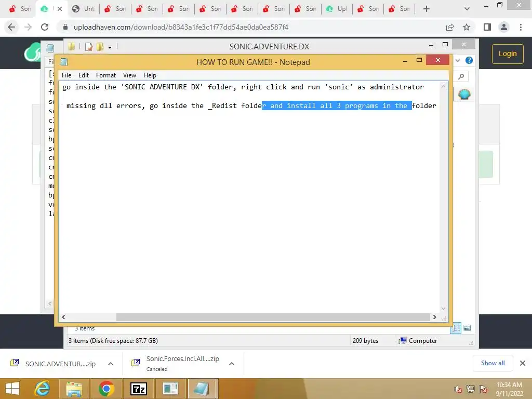Open the Edit menu in Notepad

click(x=84, y=75)
